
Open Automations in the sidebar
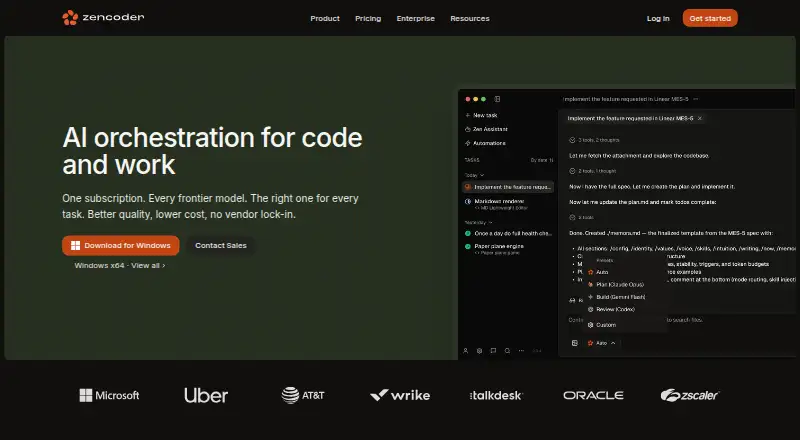coord(485,143)
